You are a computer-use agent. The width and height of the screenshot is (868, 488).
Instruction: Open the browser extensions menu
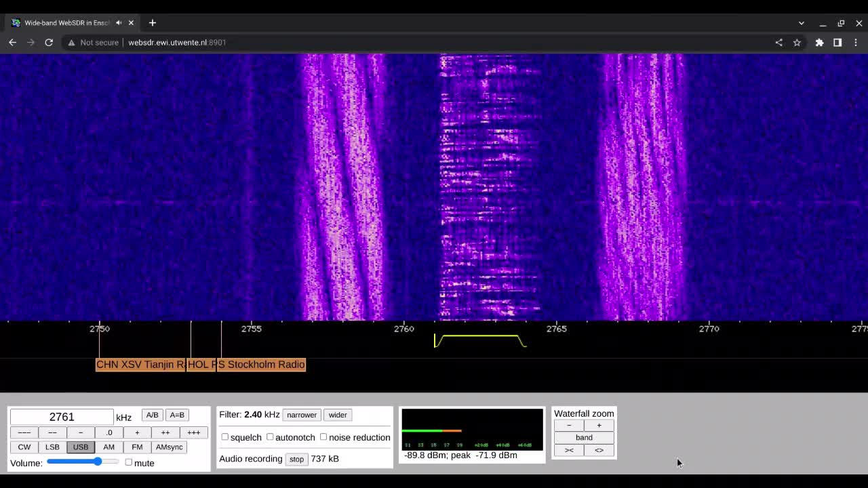click(819, 42)
